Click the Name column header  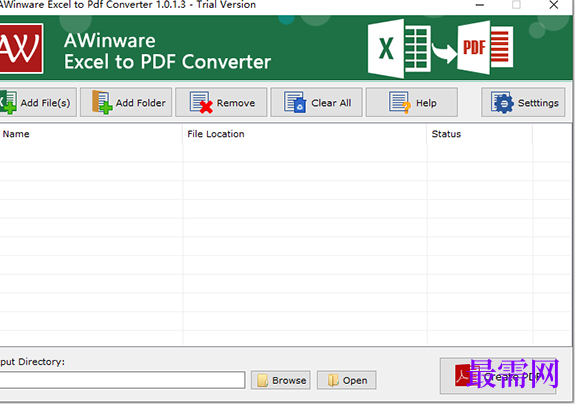91,134
